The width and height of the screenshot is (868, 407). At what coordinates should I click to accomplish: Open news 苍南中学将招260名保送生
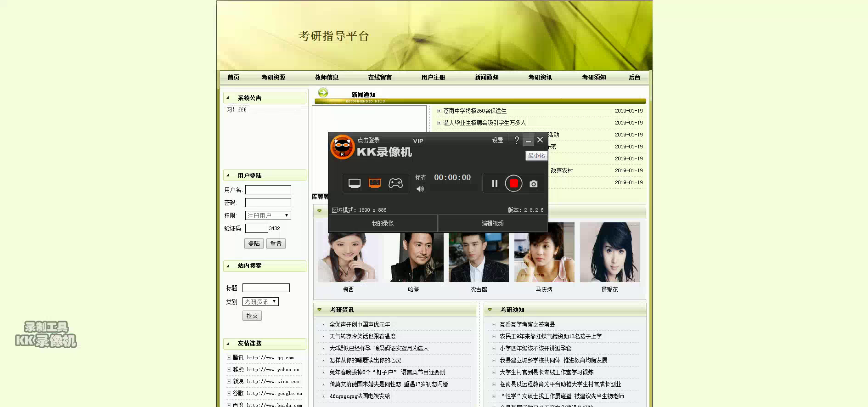(475, 111)
